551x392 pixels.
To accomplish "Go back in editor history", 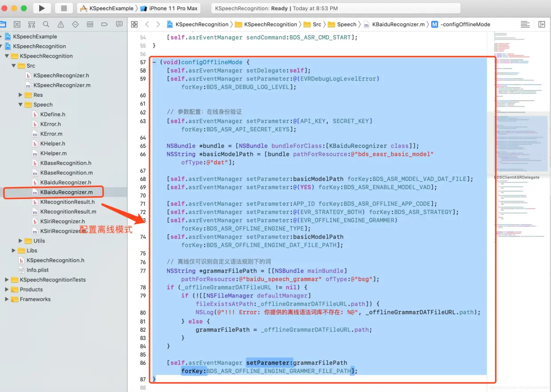I will (147, 24).
